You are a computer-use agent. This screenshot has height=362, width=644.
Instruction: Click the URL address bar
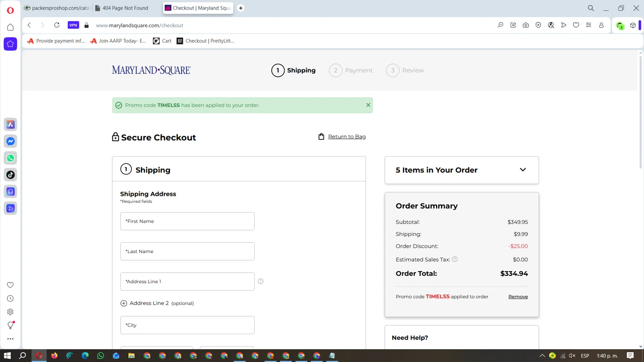(x=292, y=25)
